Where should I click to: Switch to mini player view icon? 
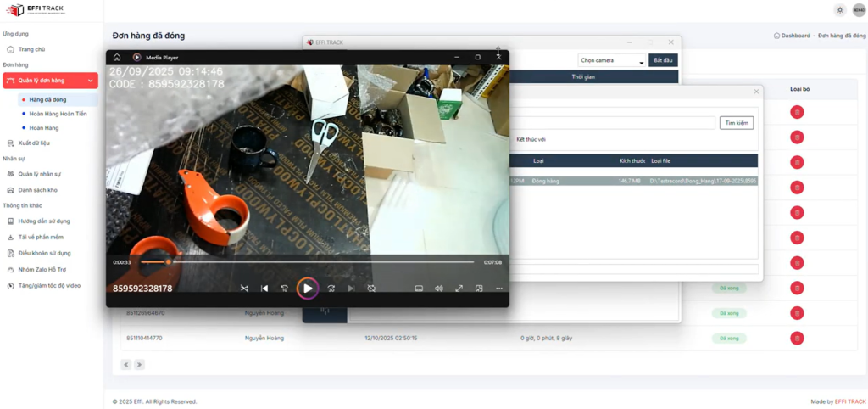[479, 289]
